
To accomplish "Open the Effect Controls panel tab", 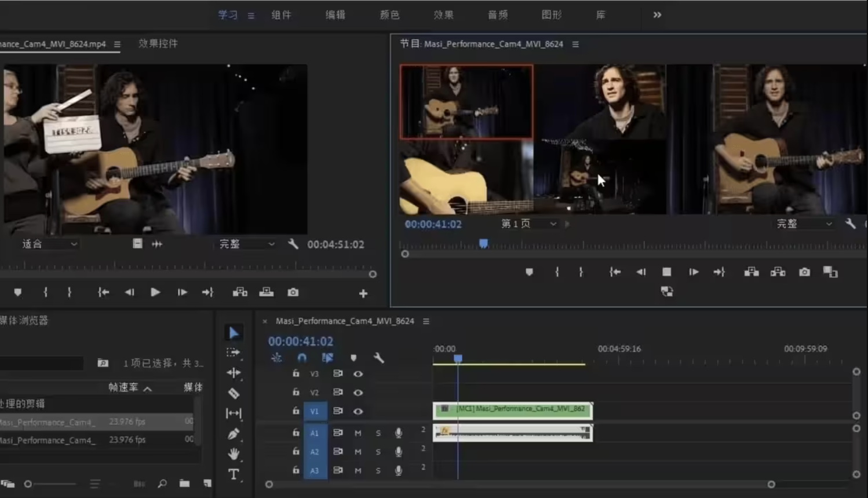I will pos(158,43).
